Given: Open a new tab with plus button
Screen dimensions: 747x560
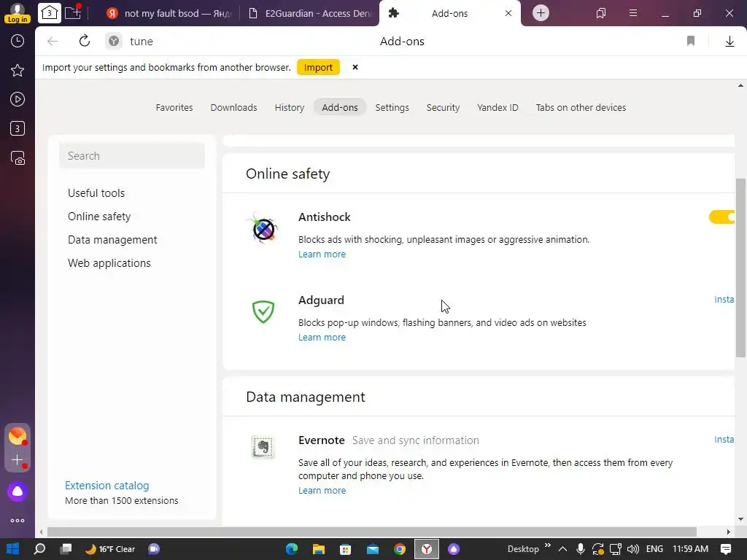Looking at the screenshot, I should pyautogui.click(x=541, y=13).
